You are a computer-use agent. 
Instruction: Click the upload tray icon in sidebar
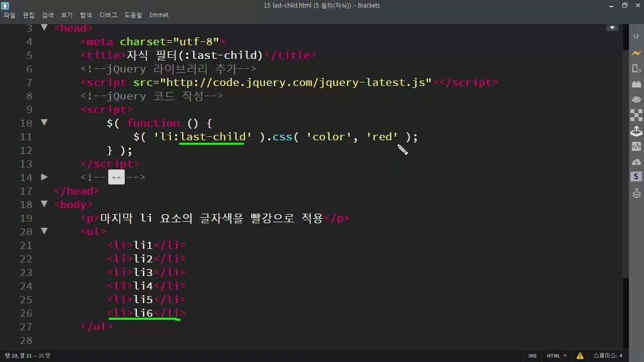click(636, 131)
